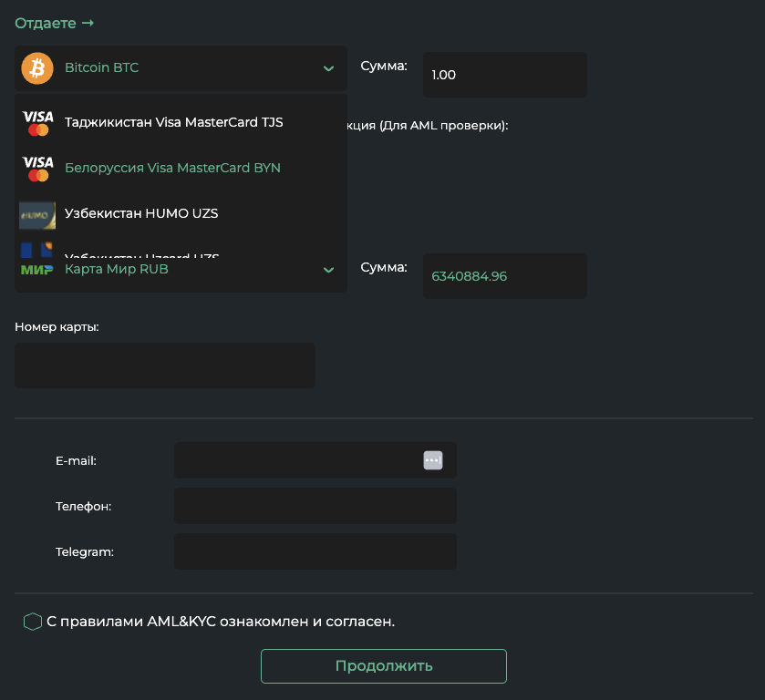Click the password manager icon in E-mail field
The image size is (765, 700).
pos(433,460)
